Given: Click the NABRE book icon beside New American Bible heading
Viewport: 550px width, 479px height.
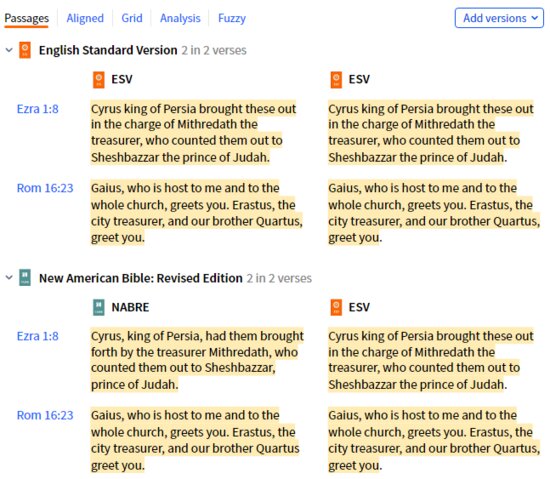Looking at the screenshot, I should point(25,278).
